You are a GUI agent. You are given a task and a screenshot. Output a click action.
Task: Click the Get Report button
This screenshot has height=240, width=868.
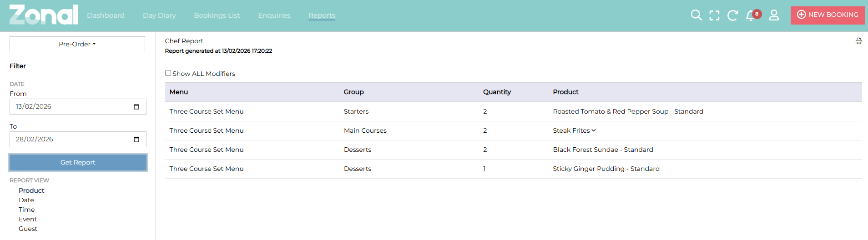tap(78, 162)
